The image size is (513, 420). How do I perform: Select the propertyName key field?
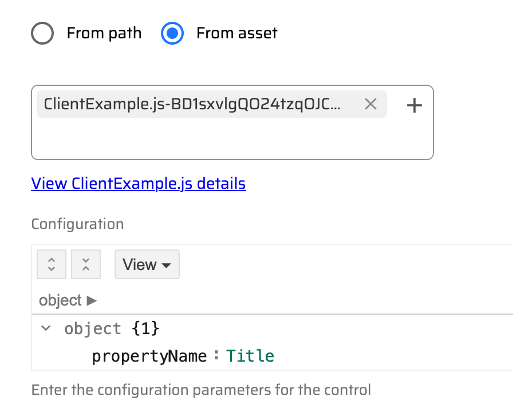point(149,356)
